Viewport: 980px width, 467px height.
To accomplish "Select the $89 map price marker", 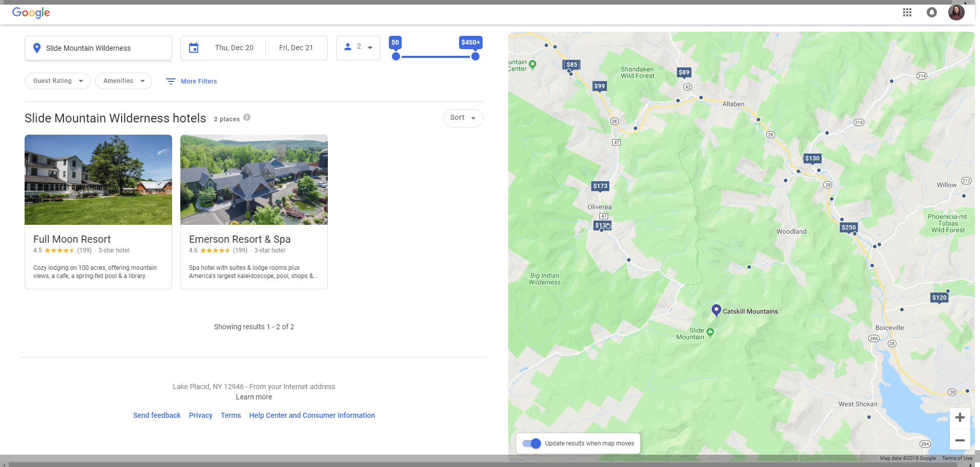I will tap(684, 72).
